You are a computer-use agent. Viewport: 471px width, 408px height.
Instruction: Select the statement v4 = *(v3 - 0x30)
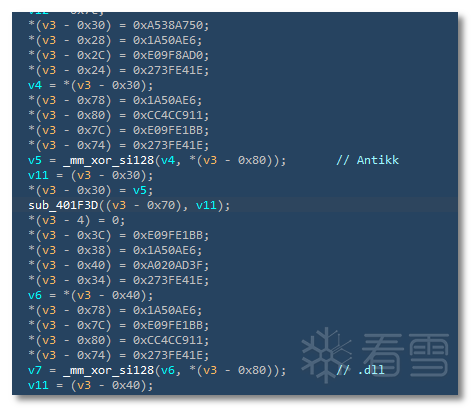[x=91, y=85]
